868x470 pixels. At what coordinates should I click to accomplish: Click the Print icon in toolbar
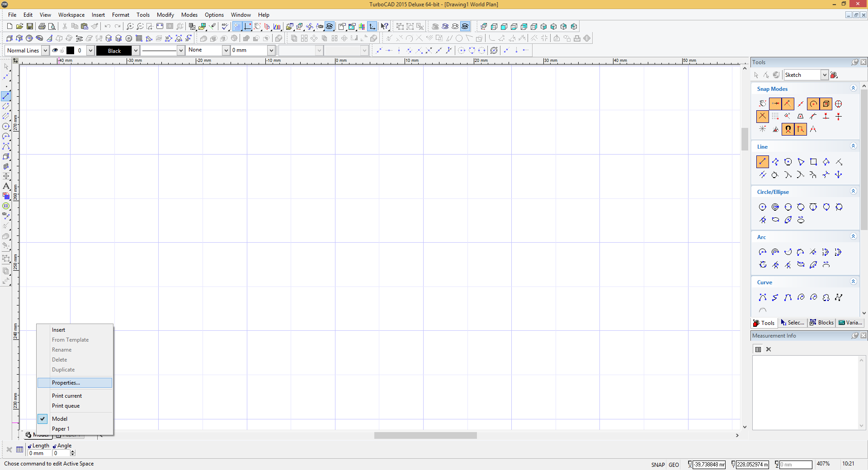42,26
